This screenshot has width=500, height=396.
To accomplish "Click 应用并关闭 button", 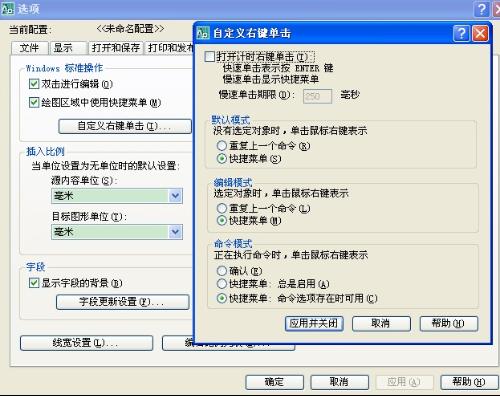I will [314, 323].
